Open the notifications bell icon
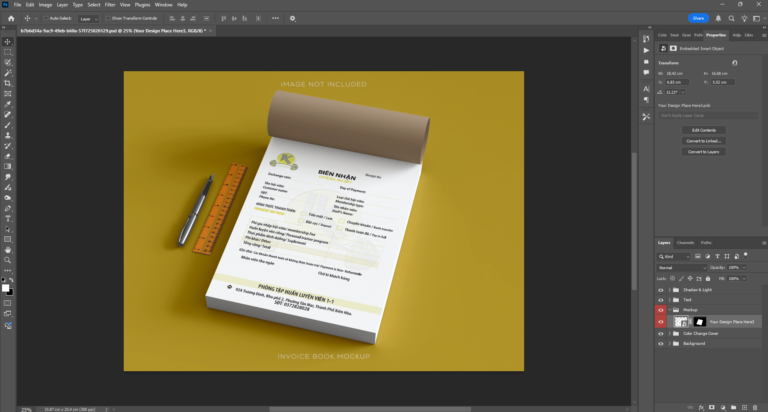This screenshot has width=768, height=412. click(718, 18)
